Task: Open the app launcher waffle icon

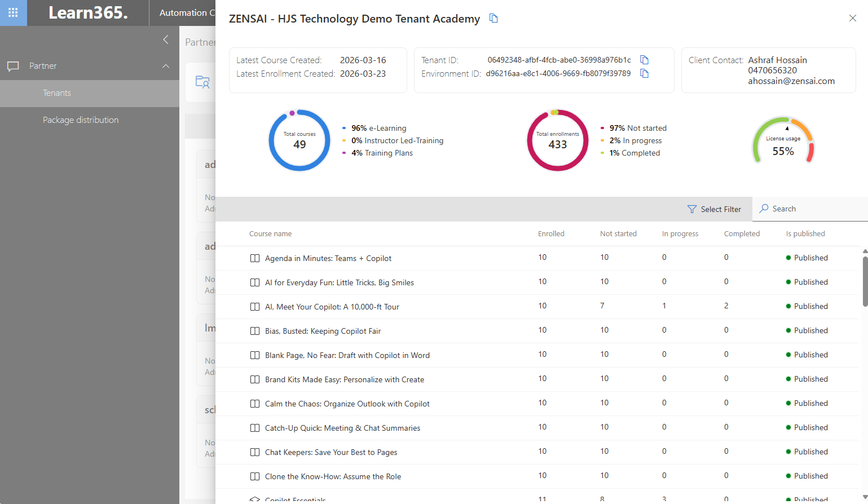Action: tap(13, 12)
